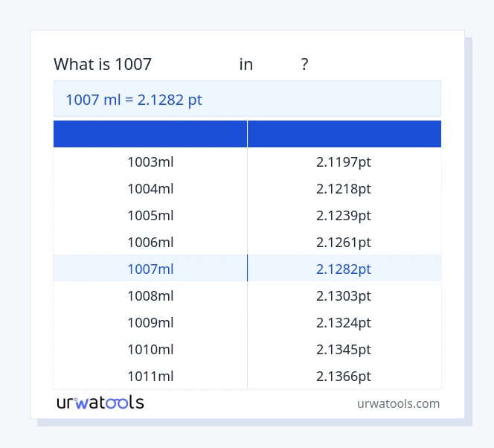494x448 pixels.
Task: Click the 2.1303pt value cell
Action: point(344,295)
